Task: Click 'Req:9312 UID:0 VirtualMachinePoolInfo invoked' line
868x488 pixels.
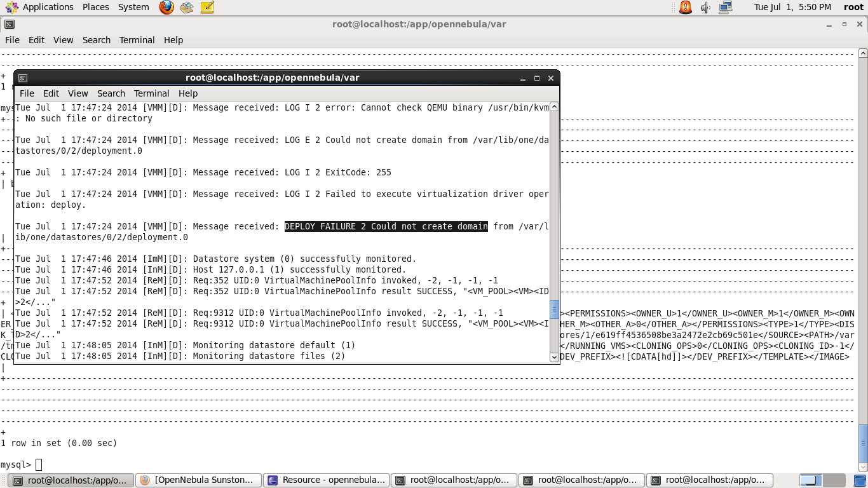Action: (259, 313)
